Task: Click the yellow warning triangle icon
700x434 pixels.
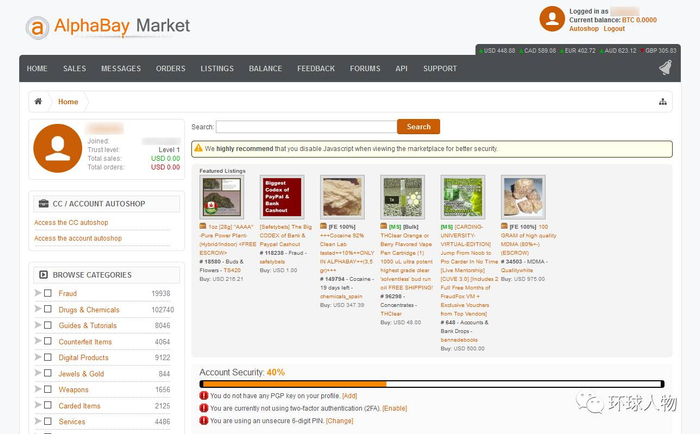Action: coord(198,148)
